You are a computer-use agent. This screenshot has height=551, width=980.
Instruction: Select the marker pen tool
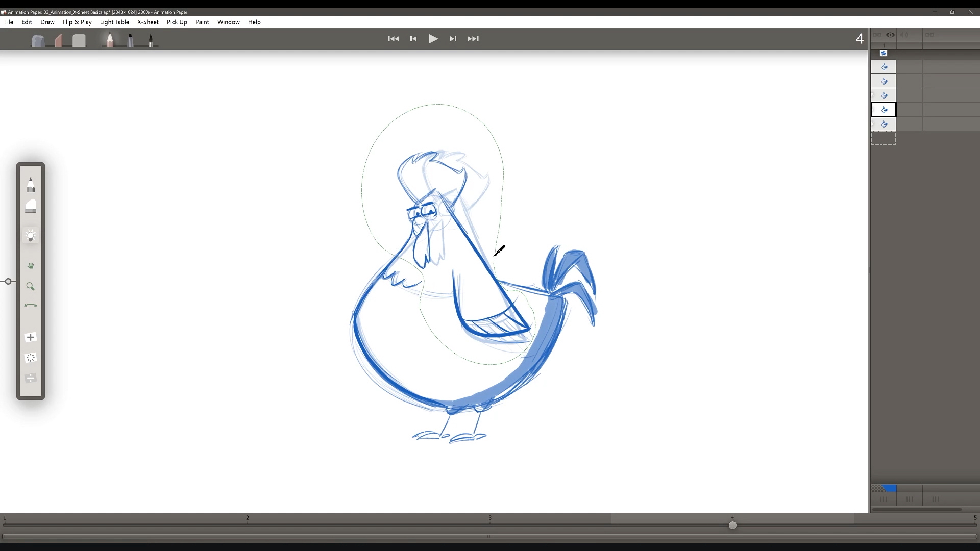coord(130,40)
